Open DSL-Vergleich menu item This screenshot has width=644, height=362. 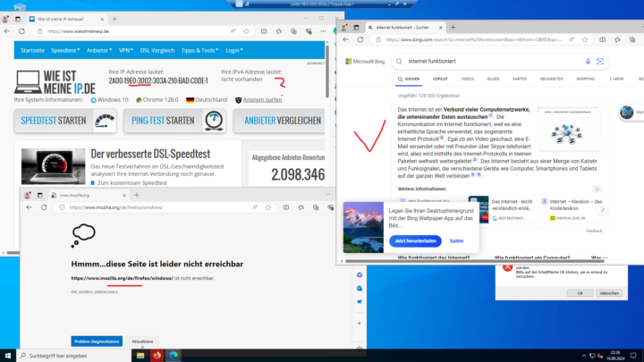157,50
